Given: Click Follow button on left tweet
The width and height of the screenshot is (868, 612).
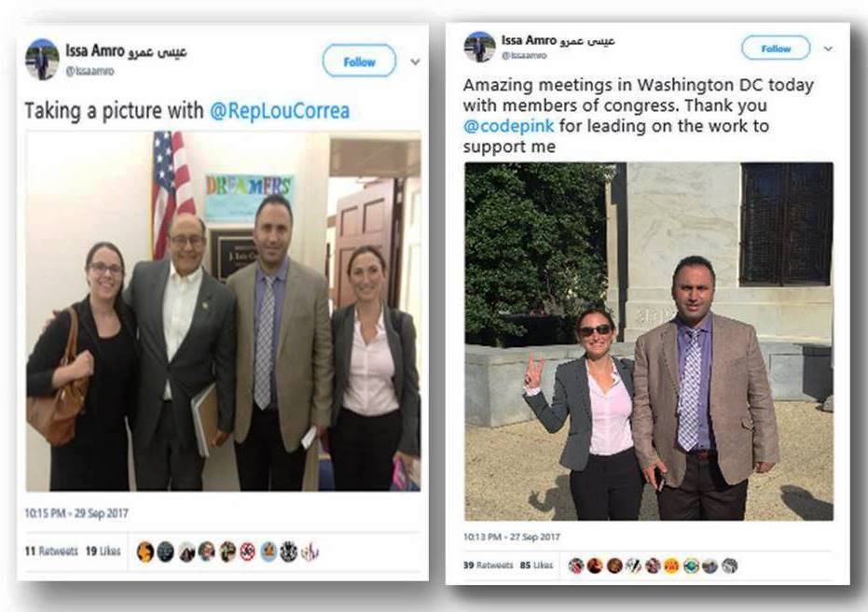Looking at the screenshot, I should click(x=359, y=61).
